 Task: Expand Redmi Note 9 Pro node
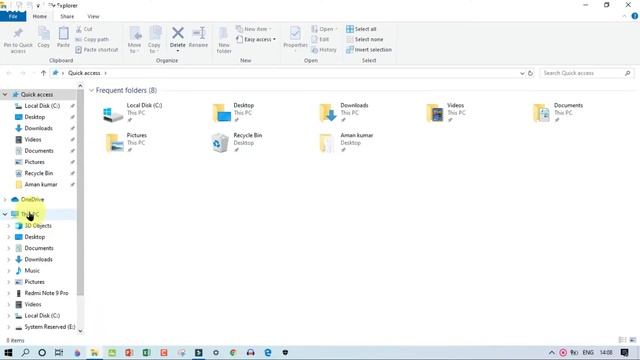[x=9, y=293]
